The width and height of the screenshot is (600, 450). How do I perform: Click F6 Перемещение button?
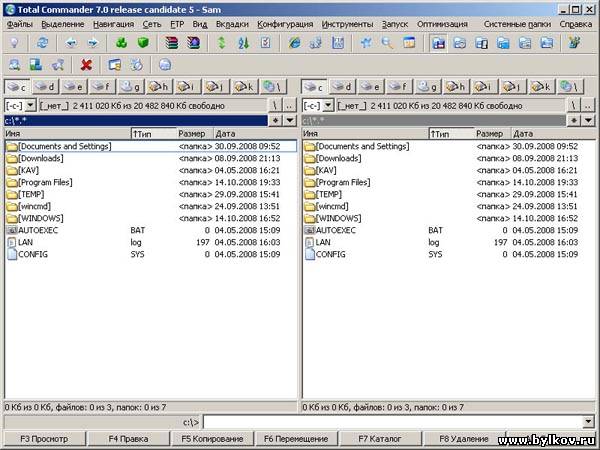click(x=296, y=439)
